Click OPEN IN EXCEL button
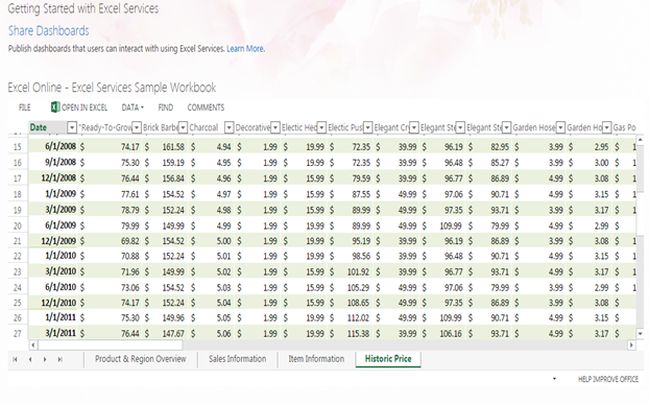This screenshot has height=405, width=650. tap(79, 107)
